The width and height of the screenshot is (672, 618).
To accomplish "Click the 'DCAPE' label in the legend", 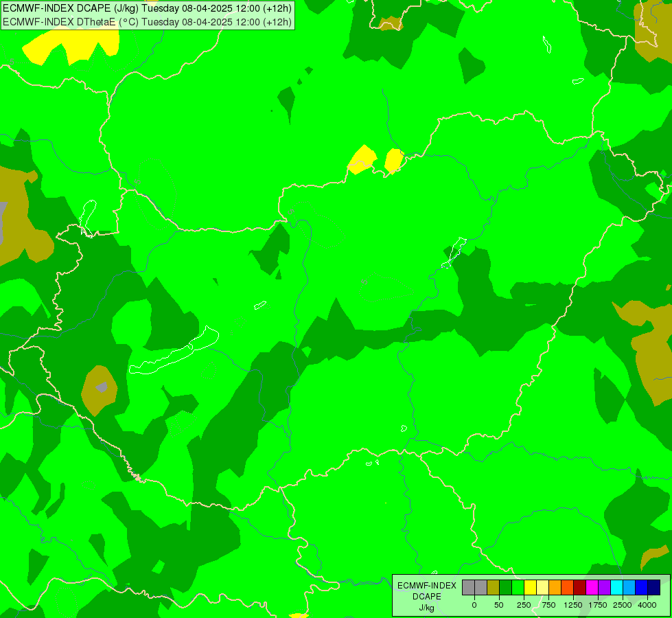I will click(x=426, y=597).
